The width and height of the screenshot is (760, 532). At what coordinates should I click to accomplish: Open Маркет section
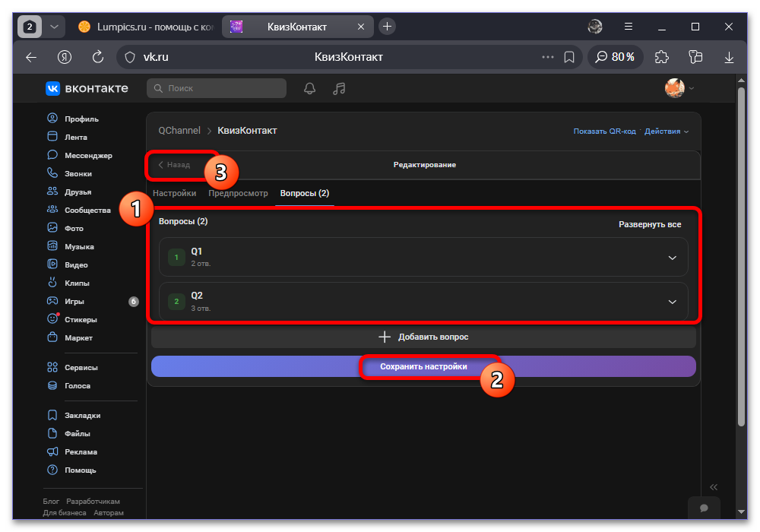coord(70,337)
